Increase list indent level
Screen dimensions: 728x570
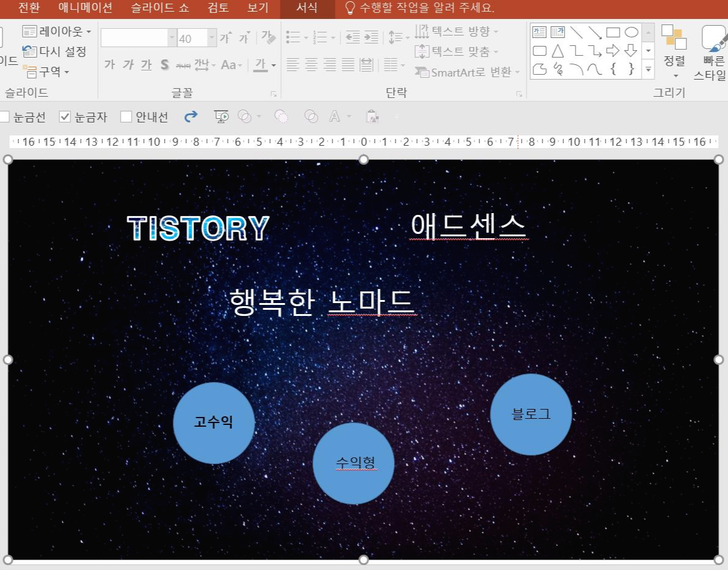click(x=371, y=37)
